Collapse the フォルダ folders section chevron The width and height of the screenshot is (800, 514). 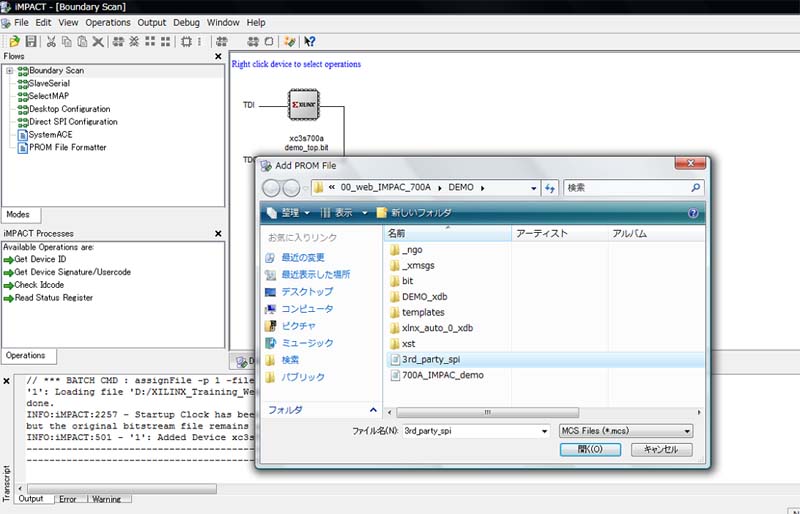coord(373,410)
